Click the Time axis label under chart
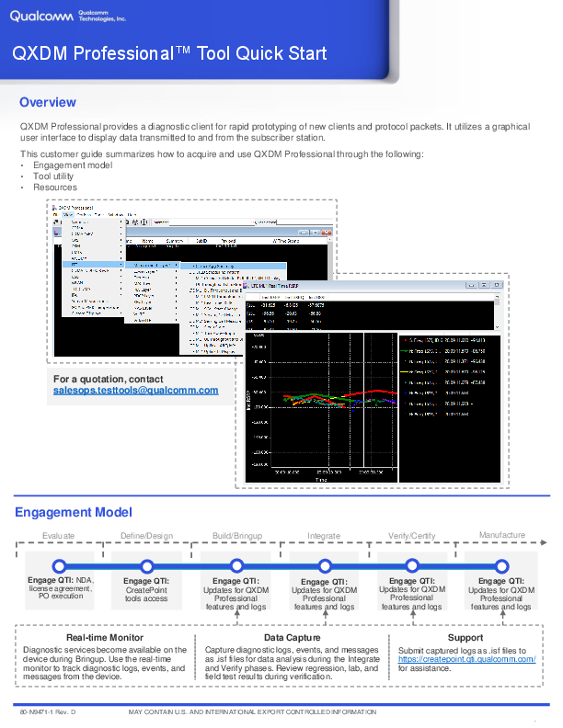 tap(321, 480)
